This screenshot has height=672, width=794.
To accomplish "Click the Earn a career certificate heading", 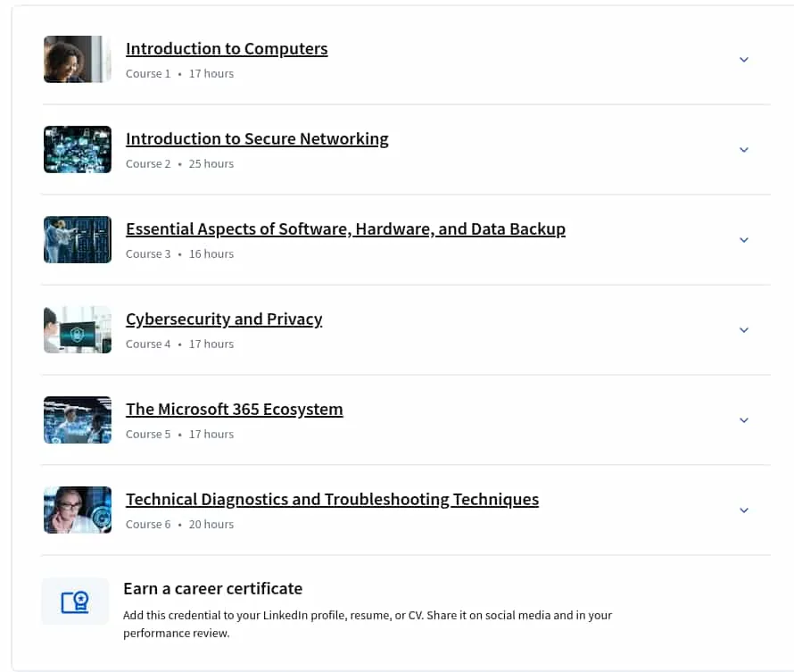I will coord(212,588).
